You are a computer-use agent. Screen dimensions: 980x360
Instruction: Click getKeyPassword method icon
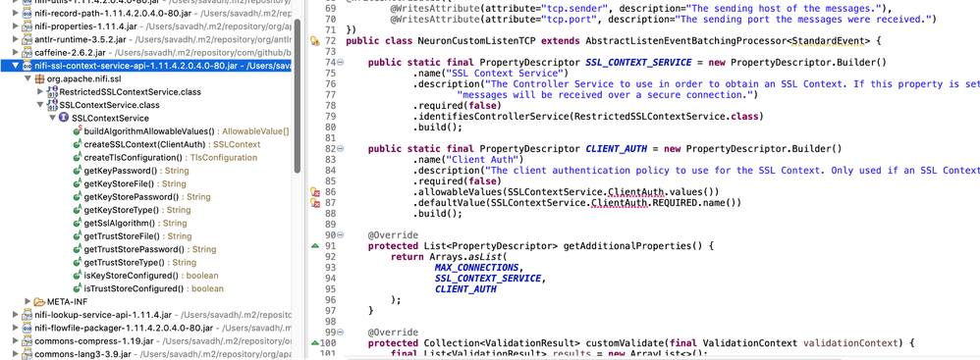(x=77, y=171)
